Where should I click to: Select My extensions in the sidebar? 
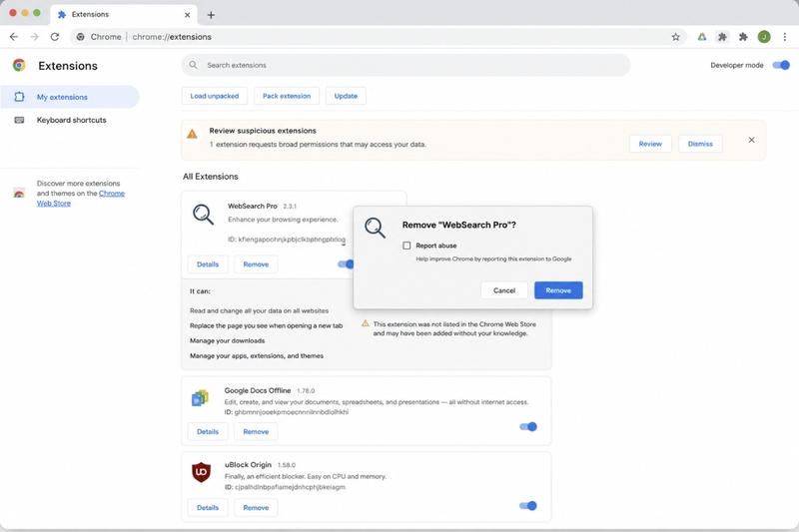69,97
